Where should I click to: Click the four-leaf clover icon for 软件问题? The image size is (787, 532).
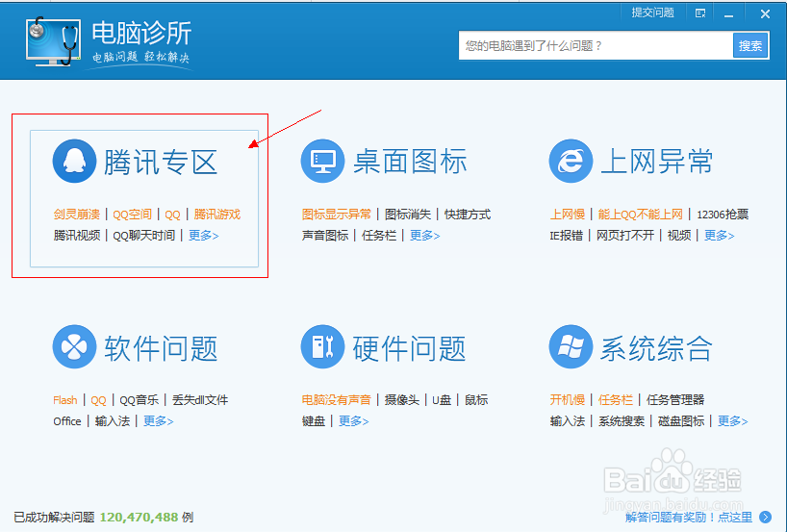(x=74, y=346)
